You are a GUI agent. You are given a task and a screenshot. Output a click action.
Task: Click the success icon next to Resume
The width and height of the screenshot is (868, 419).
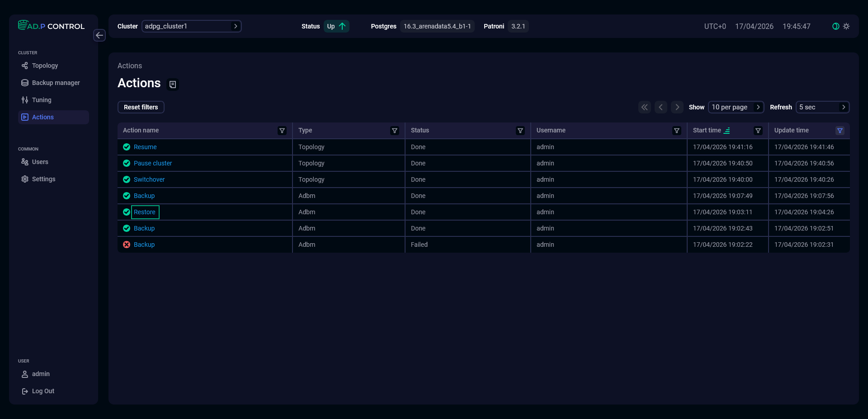click(x=127, y=147)
